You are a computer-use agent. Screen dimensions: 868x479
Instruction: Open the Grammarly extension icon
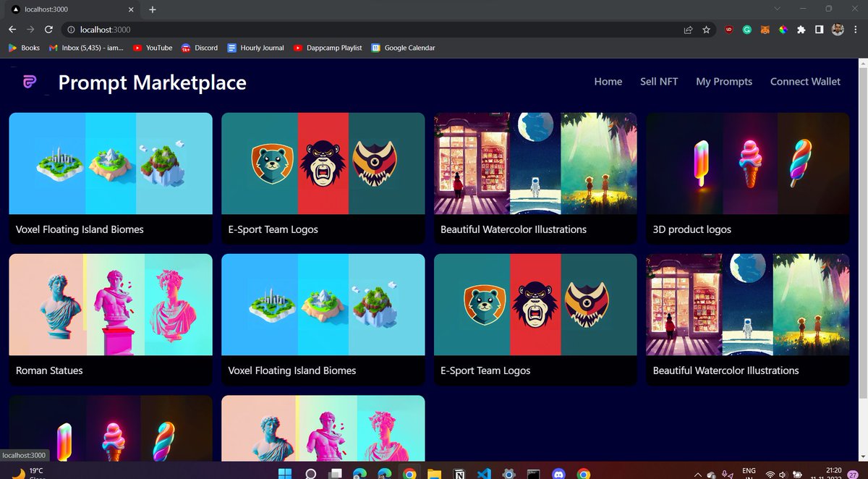747,30
